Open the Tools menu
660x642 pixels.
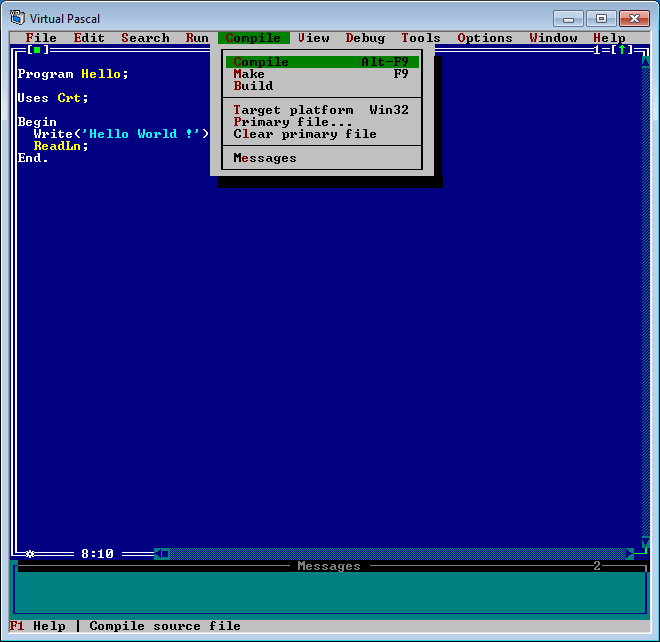pyautogui.click(x=421, y=38)
